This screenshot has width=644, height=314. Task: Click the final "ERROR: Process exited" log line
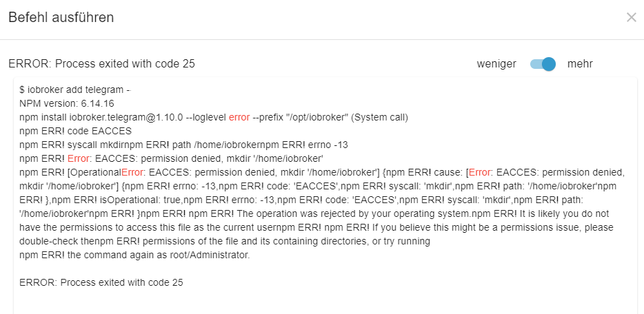[101, 282]
